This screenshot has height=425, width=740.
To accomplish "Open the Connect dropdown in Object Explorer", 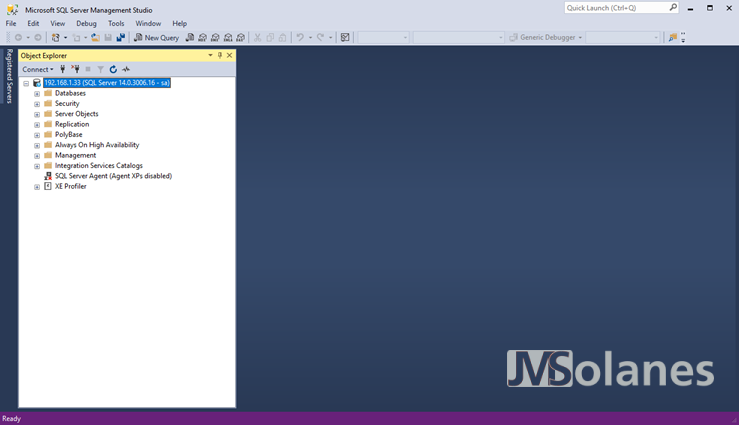I will pos(38,69).
